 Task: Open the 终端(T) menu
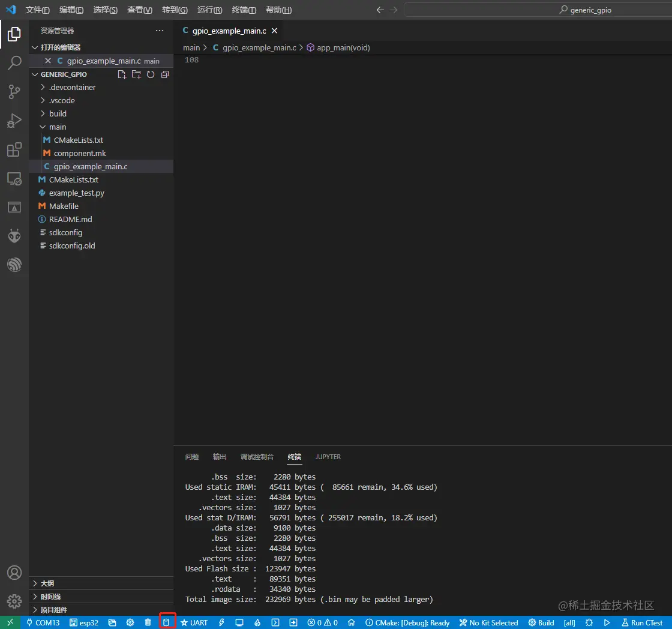pos(244,10)
